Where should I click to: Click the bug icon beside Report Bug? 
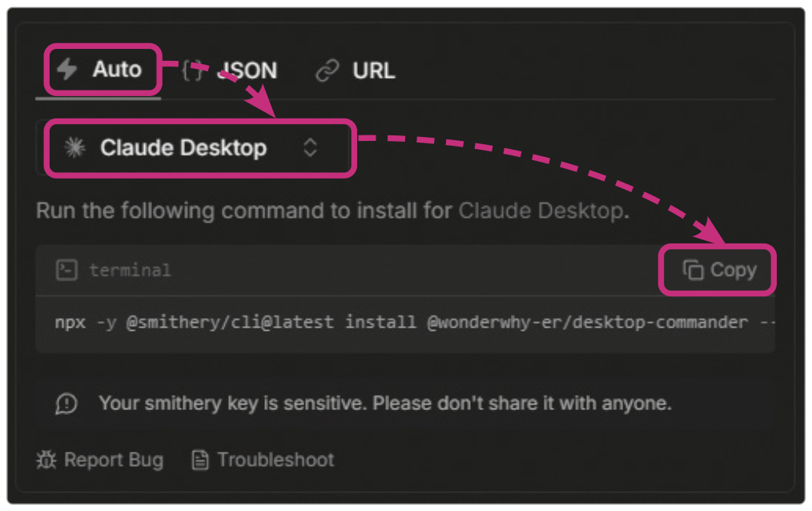pyautogui.click(x=46, y=461)
